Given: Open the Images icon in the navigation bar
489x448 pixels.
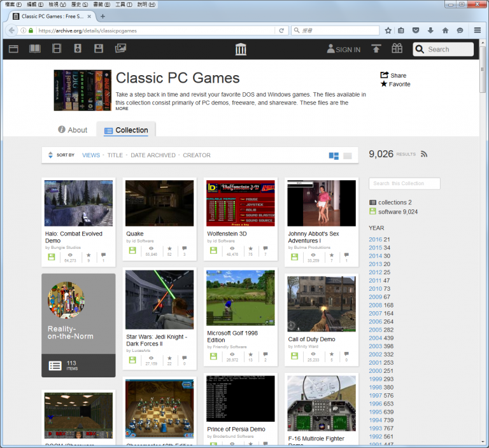Looking at the screenshot, I should coord(120,48).
